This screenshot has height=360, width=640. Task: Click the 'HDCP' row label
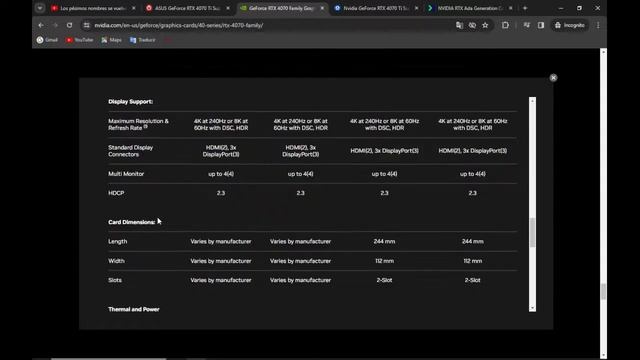[116, 193]
